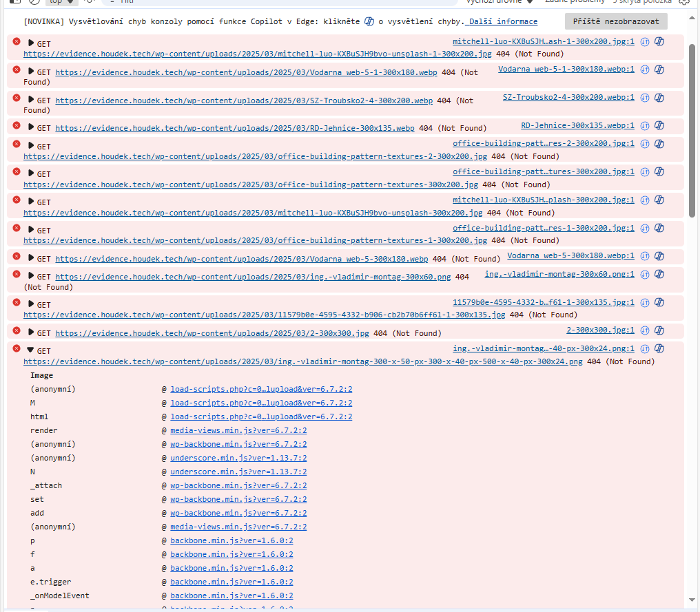
Task: Open backbone.min.js link in e.trigger row
Action: pyautogui.click(x=231, y=582)
